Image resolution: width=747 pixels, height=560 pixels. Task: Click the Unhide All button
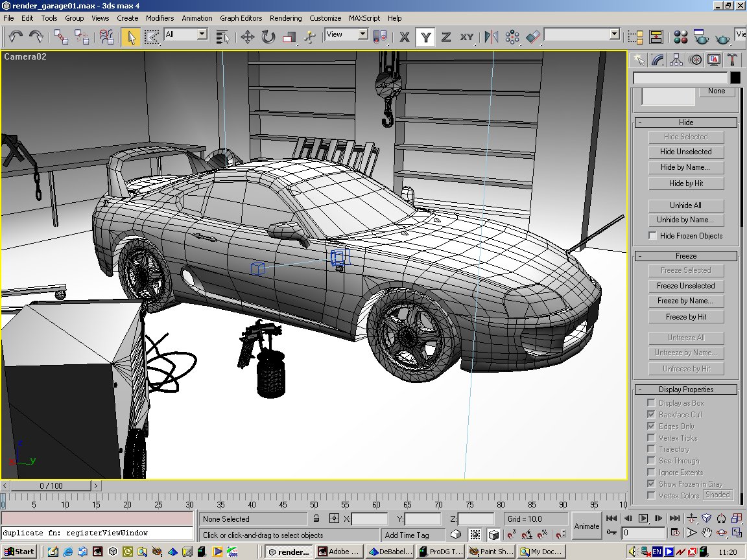pos(685,205)
